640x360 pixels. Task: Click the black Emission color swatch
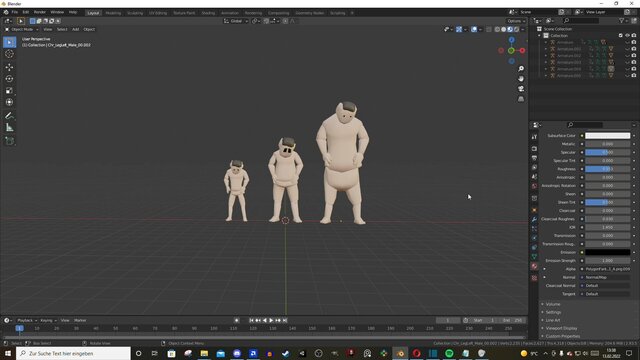click(607, 252)
